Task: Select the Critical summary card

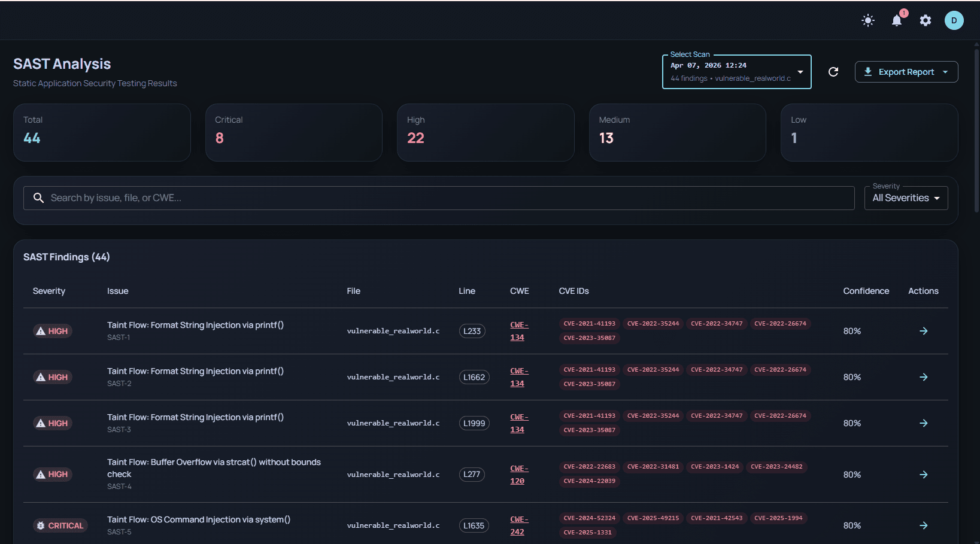Action: 293,132
